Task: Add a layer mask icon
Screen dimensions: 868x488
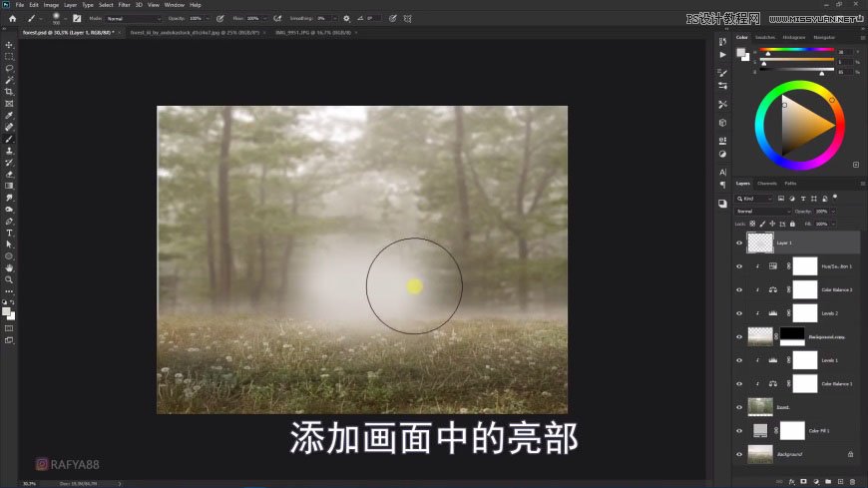Action: click(804, 482)
